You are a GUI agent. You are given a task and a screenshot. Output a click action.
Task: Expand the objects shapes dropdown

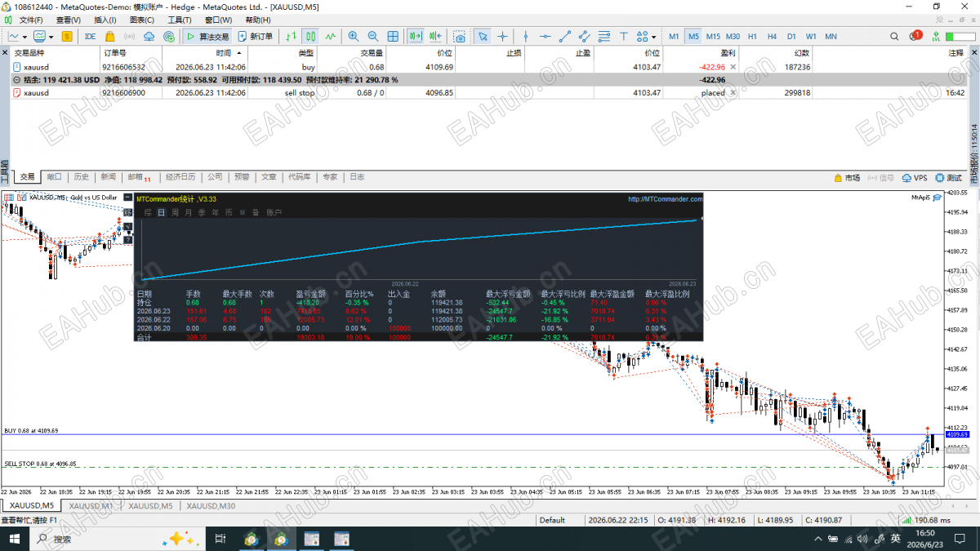(x=654, y=37)
